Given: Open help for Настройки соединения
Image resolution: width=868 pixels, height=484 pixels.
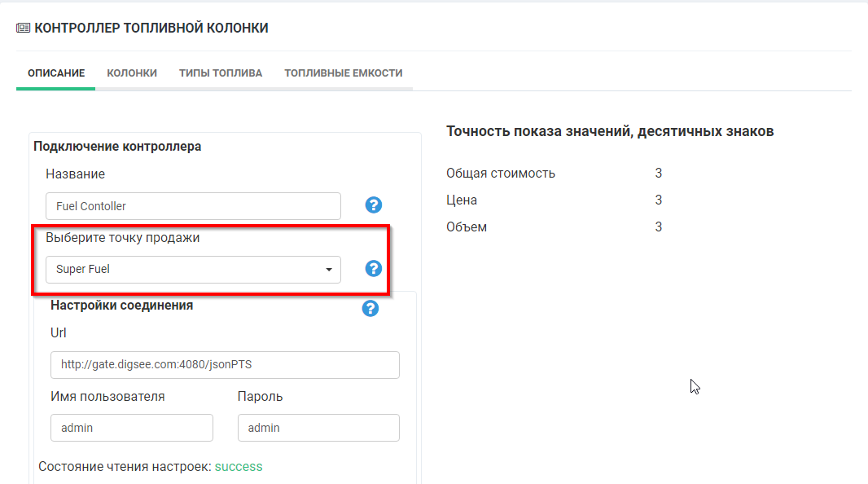Looking at the screenshot, I should click(x=370, y=308).
